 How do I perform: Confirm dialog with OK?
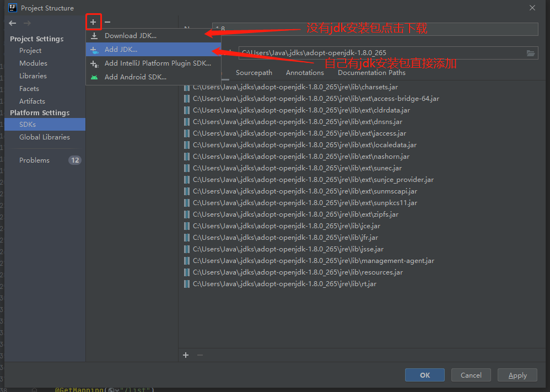click(x=424, y=375)
